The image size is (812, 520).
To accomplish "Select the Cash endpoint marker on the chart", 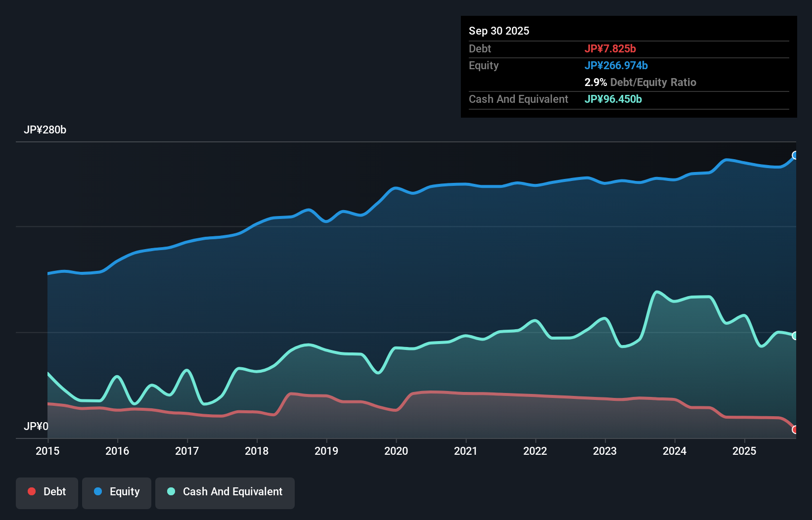I will pyautogui.click(x=795, y=336).
